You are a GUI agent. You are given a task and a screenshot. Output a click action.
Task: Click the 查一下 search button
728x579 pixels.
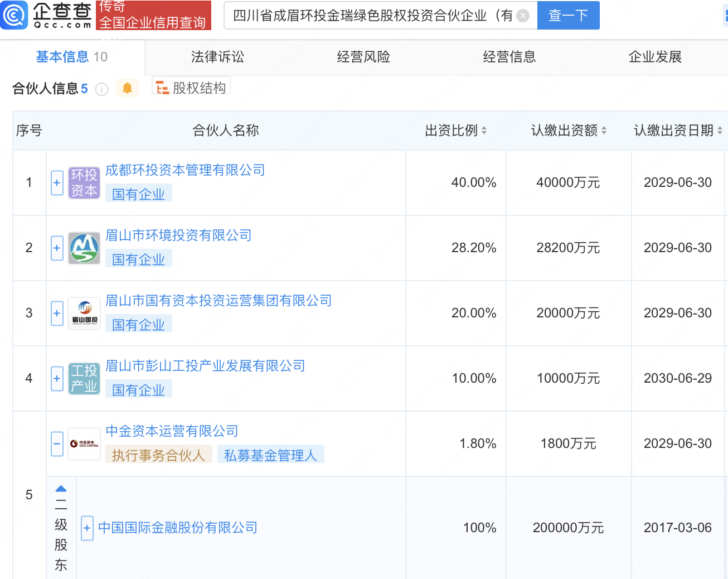point(568,15)
